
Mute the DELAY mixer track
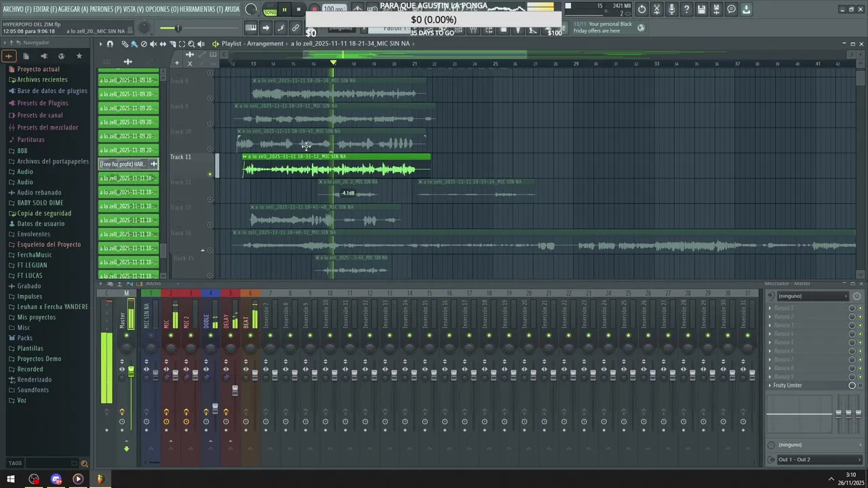pyautogui.click(x=231, y=335)
